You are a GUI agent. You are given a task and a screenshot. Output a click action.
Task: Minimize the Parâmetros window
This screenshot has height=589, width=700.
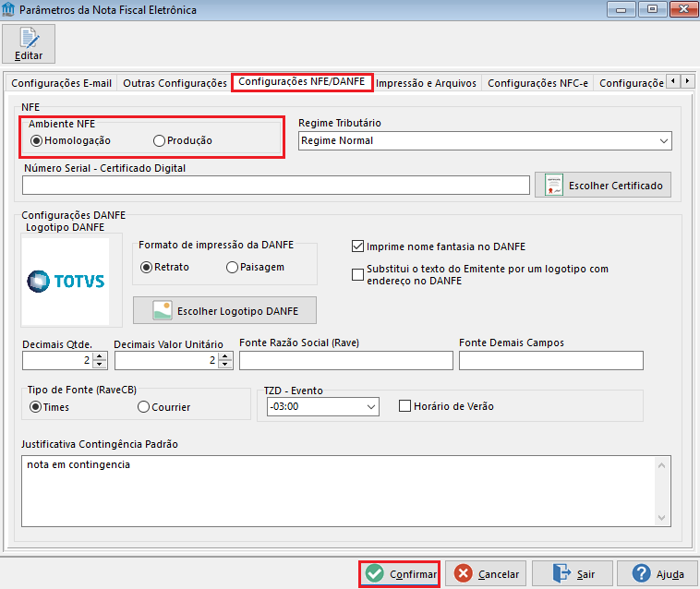[x=621, y=9]
